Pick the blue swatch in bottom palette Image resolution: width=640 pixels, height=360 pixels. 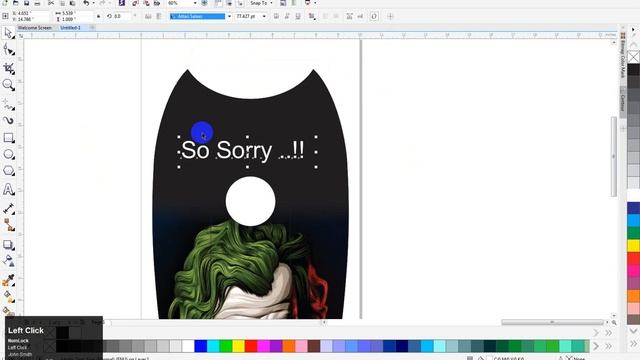point(200,346)
